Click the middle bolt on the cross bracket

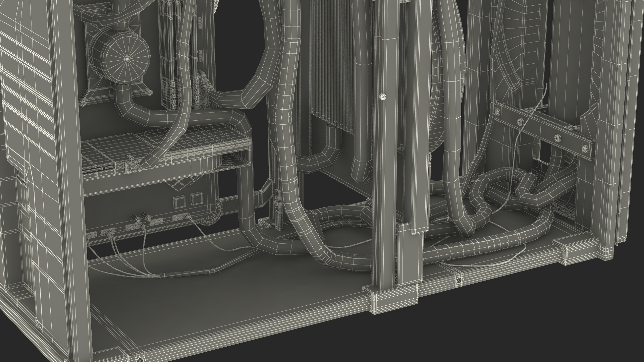pos(557,137)
